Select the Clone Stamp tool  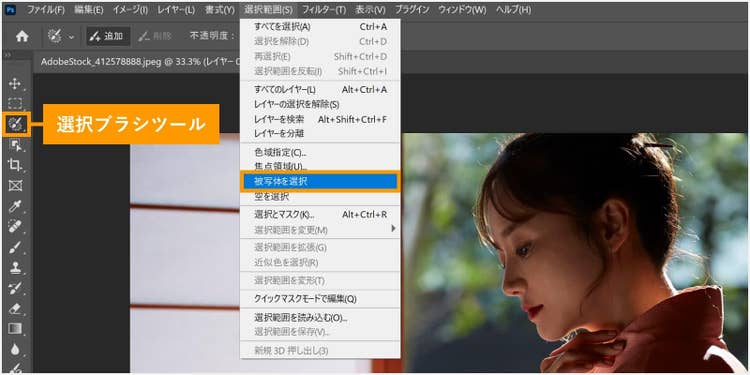tap(15, 267)
